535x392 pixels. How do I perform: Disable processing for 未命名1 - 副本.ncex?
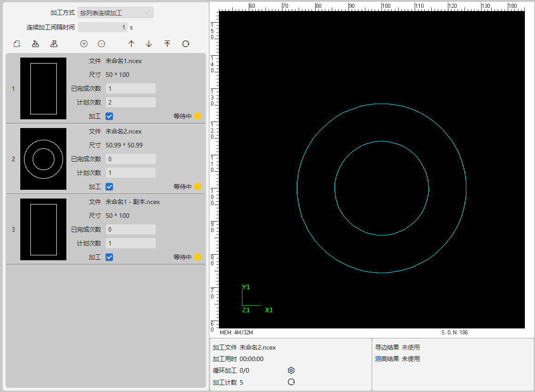click(109, 257)
